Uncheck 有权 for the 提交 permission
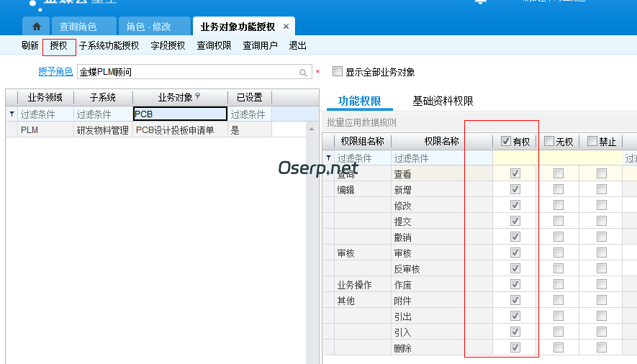This screenshot has width=637, height=364. [515, 221]
